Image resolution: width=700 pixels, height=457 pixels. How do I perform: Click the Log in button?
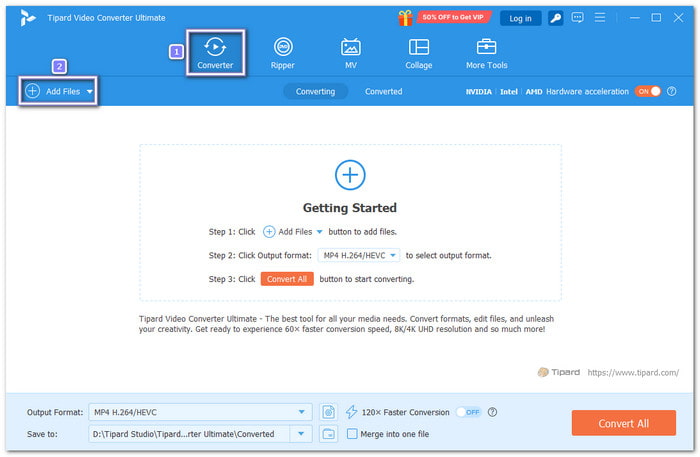tap(520, 18)
